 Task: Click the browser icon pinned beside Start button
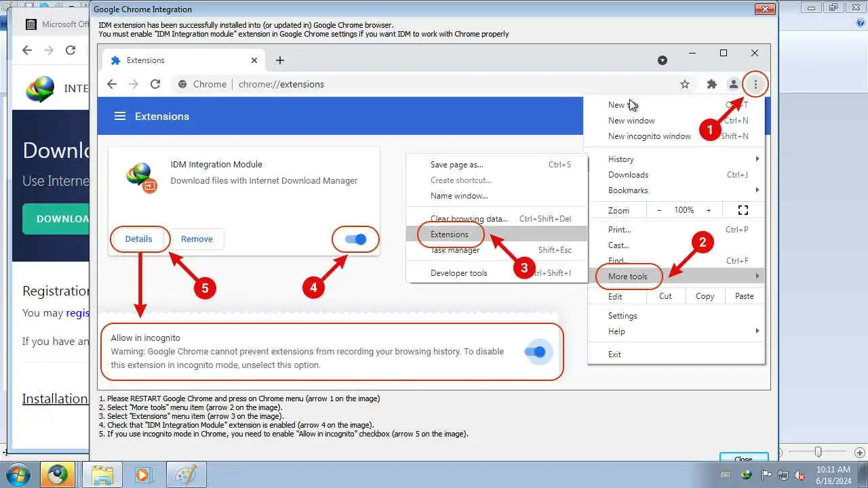point(57,474)
